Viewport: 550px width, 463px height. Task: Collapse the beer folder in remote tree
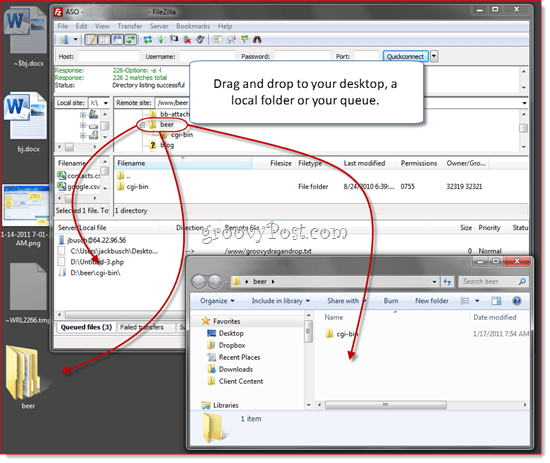(142, 125)
